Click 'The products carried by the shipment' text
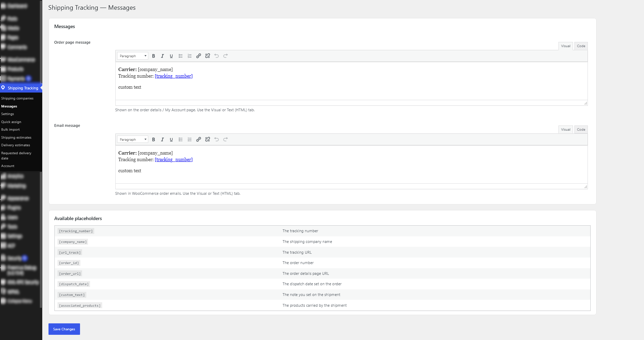The image size is (644, 340). [315, 305]
